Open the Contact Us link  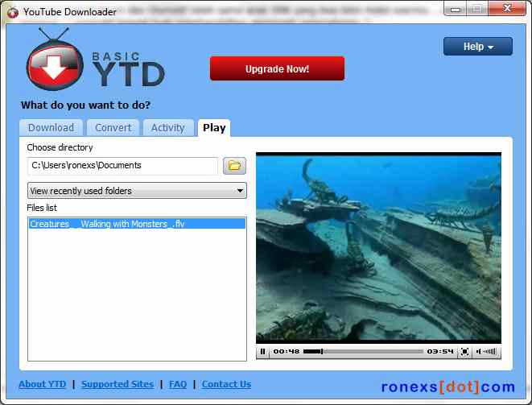(226, 384)
